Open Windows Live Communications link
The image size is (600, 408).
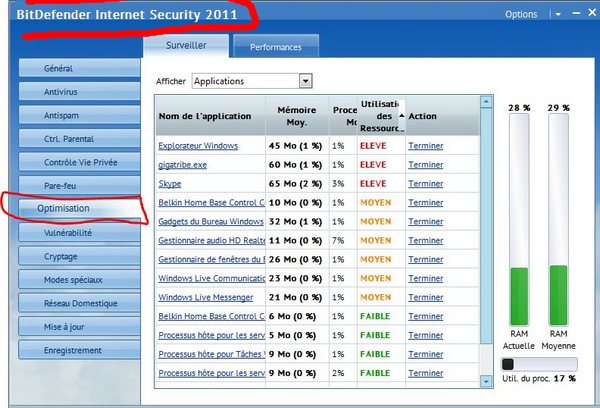(212, 278)
